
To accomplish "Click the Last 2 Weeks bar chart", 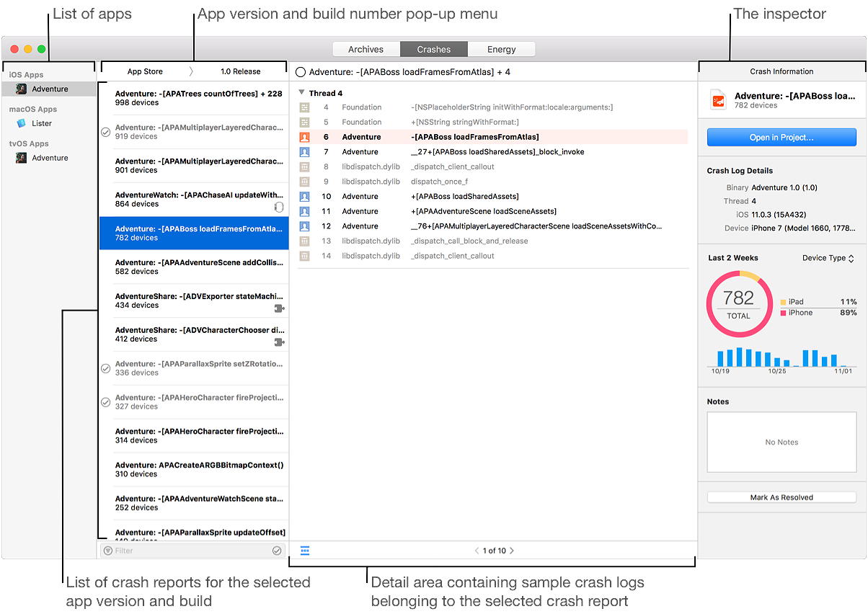I will click(781, 358).
